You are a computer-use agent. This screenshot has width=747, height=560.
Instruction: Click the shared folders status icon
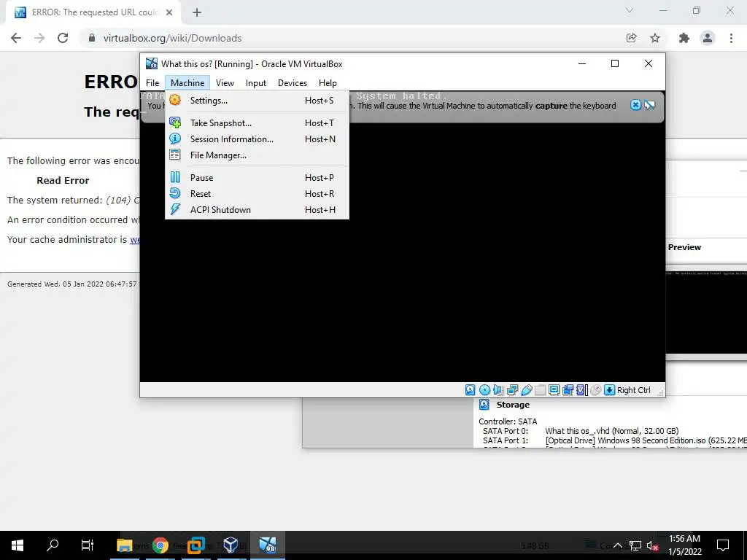(x=541, y=390)
